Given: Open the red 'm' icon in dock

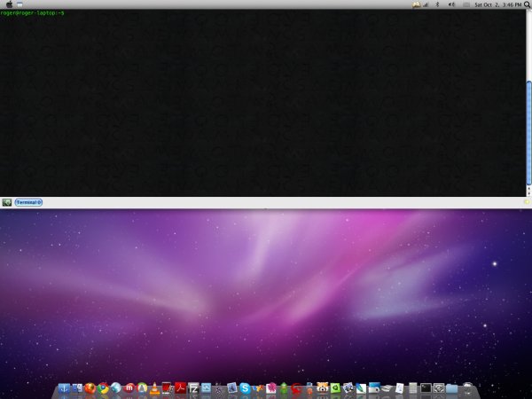Looking at the screenshot, I should pyautogui.click(x=129, y=387).
